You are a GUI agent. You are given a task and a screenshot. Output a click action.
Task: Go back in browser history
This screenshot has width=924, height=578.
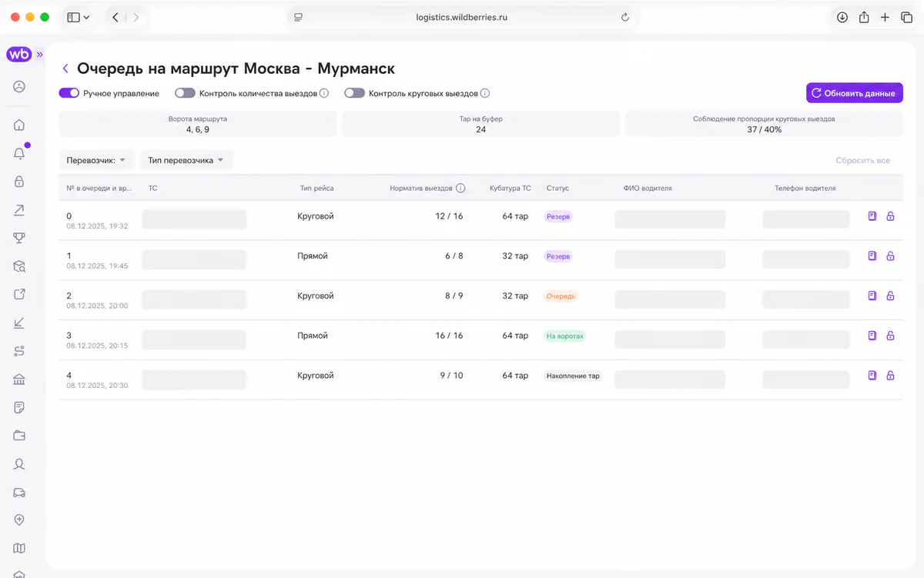(115, 17)
